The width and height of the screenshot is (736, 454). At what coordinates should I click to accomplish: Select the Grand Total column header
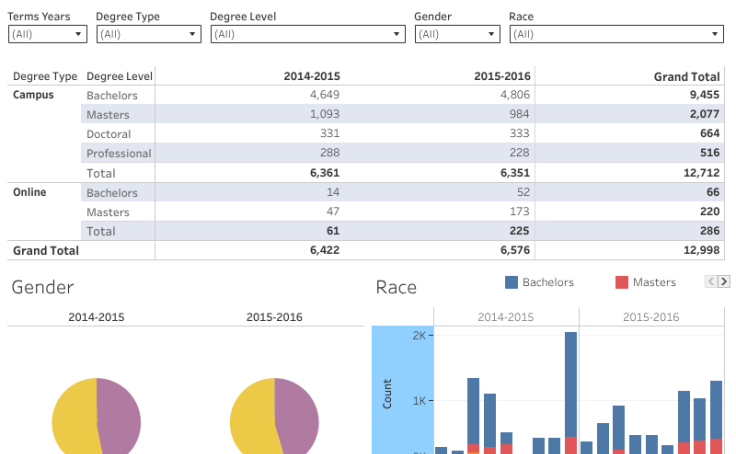pos(686,77)
